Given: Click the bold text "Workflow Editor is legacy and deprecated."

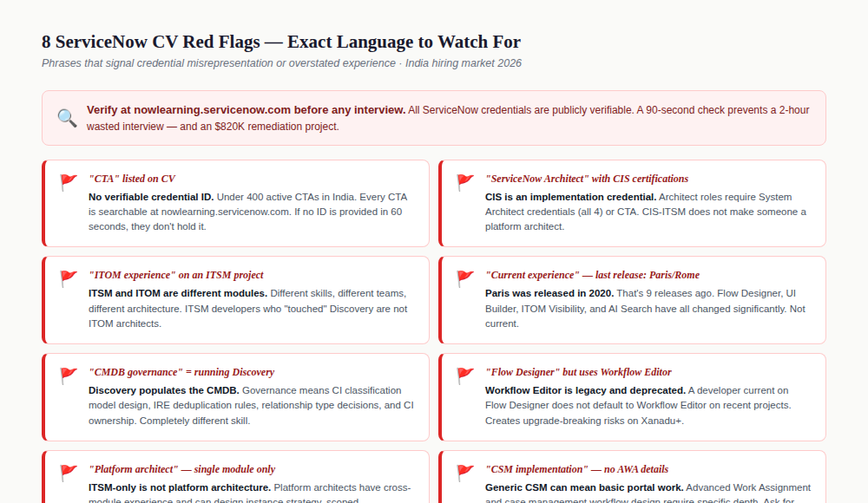Looking at the screenshot, I should [585, 390].
